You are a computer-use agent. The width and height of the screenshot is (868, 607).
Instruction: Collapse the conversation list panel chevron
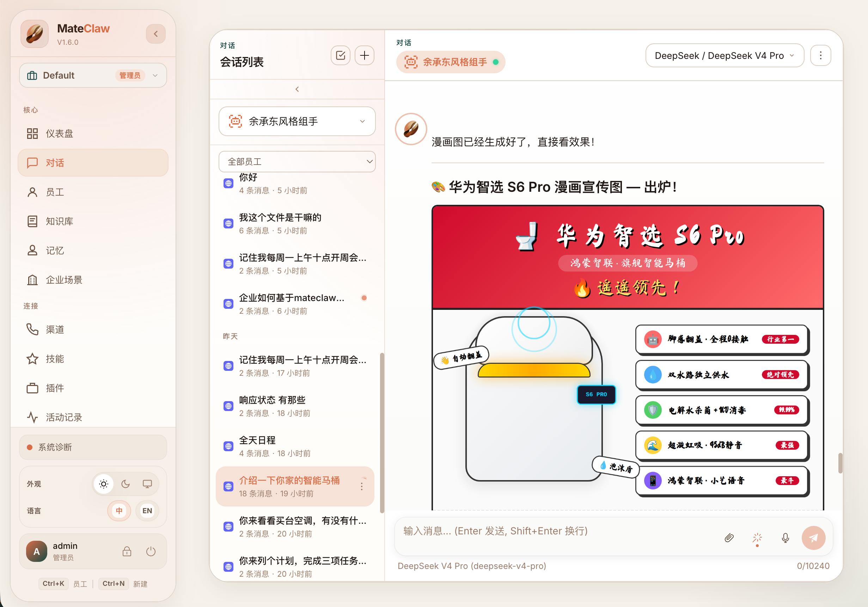pos(297,89)
